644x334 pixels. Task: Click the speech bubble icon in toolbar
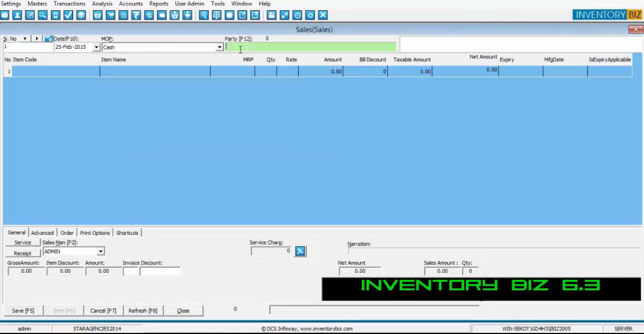[x=162, y=15]
